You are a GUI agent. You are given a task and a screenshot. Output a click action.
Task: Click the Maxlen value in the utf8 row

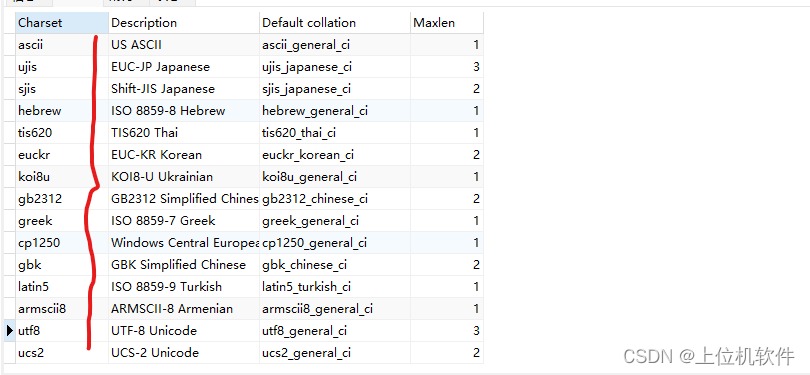tap(447, 331)
